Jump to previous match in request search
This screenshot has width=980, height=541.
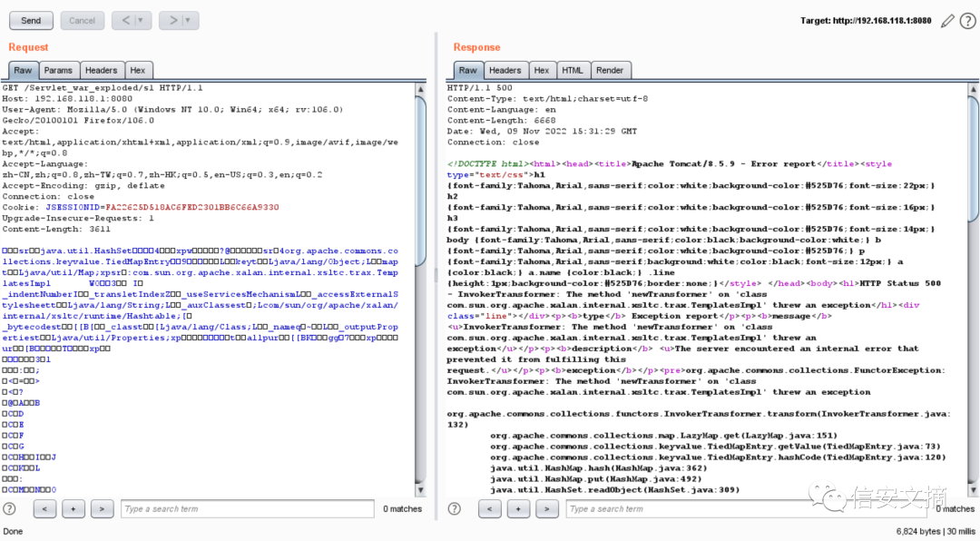click(44, 509)
